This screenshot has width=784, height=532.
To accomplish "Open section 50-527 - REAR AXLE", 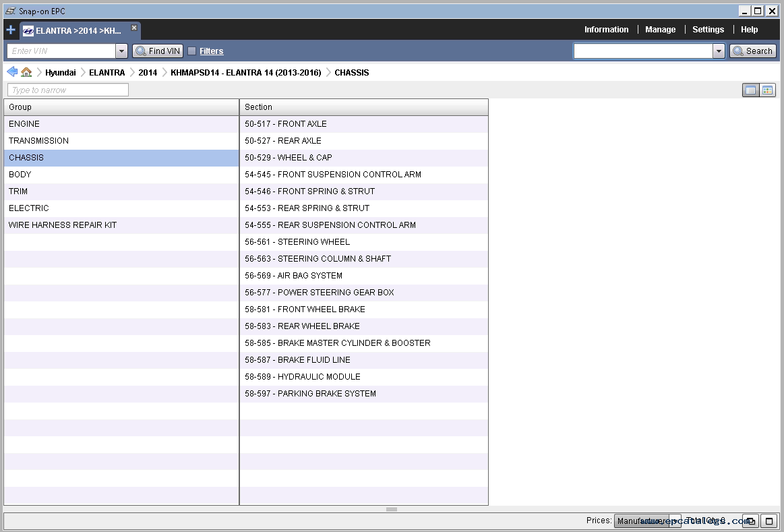I will [x=364, y=141].
